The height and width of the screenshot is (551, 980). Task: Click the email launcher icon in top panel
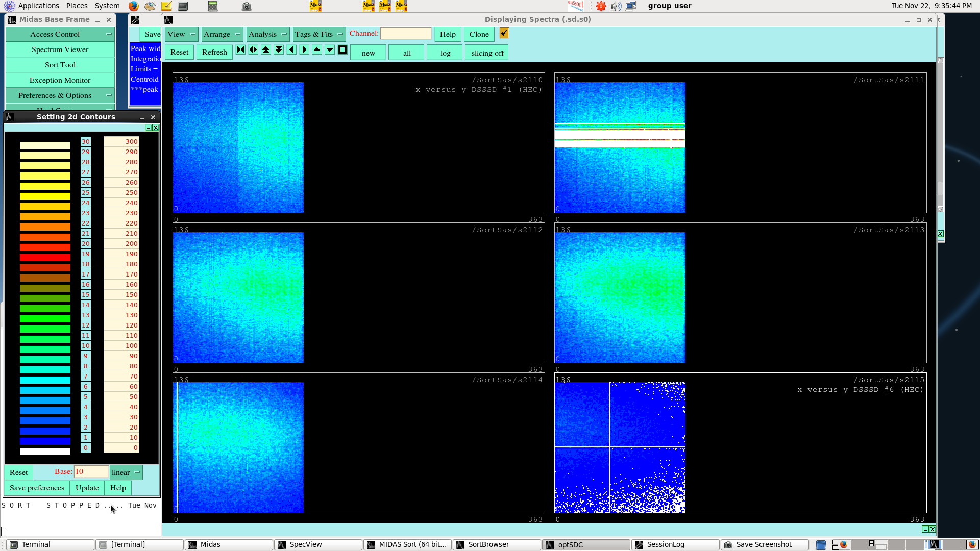[x=150, y=6]
